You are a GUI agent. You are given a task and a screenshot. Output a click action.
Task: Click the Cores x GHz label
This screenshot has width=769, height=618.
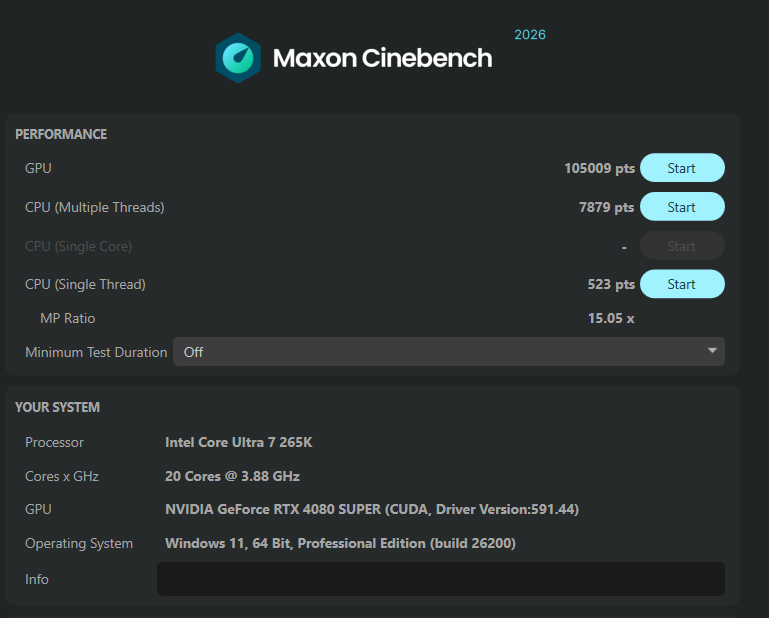[x=62, y=476]
